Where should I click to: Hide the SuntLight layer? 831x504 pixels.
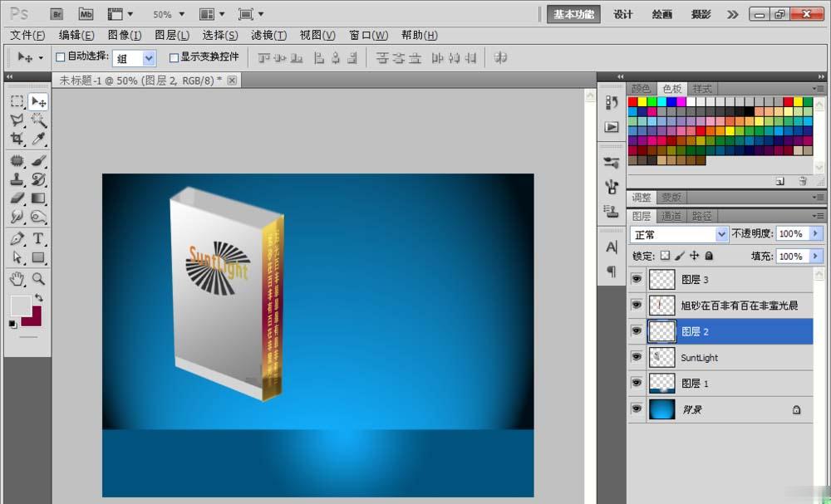pyautogui.click(x=637, y=357)
